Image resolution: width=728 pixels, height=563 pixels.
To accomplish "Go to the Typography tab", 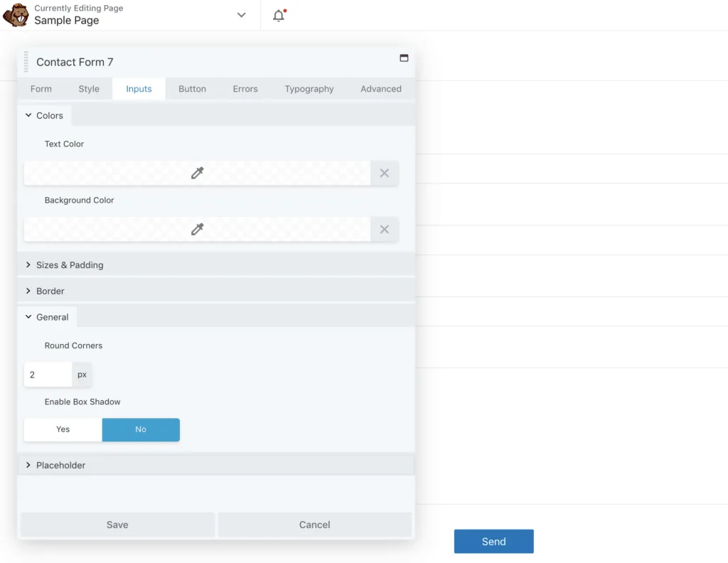I will tap(309, 89).
